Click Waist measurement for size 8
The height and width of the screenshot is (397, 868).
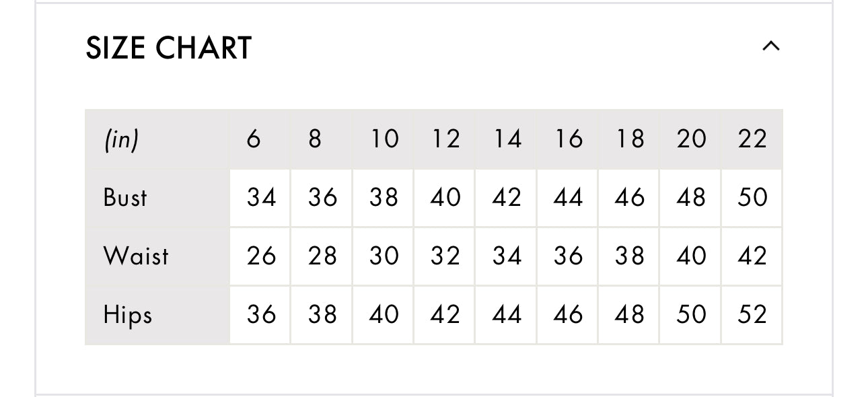pyautogui.click(x=322, y=256)
